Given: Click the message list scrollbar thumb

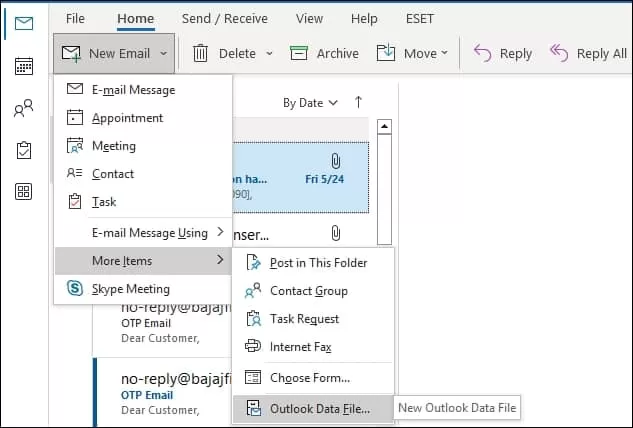Looking at the screenshot, I should pyautogui.click(x=384, y=189).
